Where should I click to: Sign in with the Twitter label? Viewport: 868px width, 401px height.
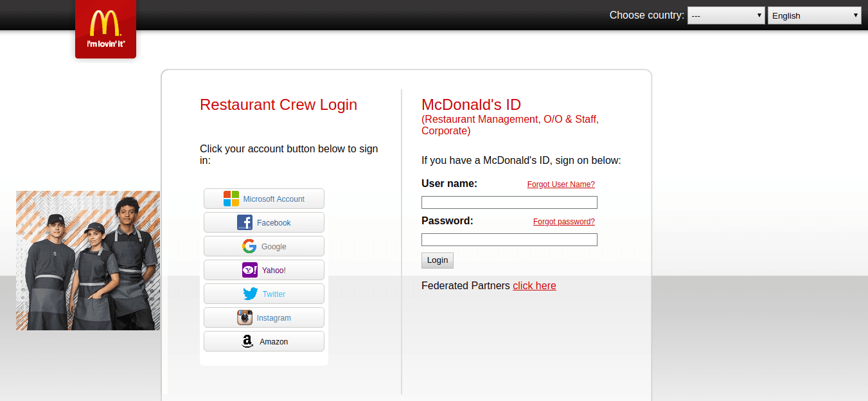[x=274, y=294]
